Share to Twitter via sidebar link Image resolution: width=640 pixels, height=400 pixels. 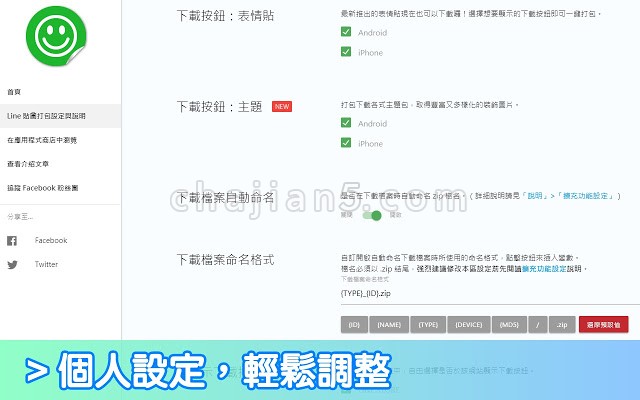(x=46, y=264)
